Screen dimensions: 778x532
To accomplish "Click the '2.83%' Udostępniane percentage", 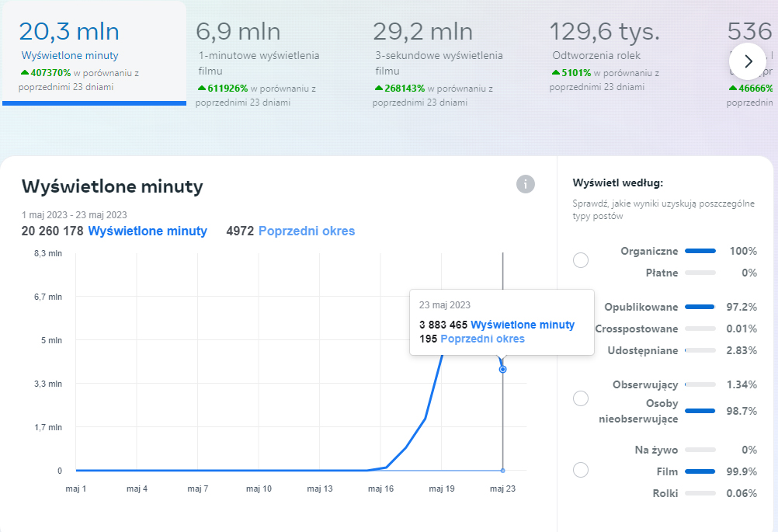I will [742, 350].
